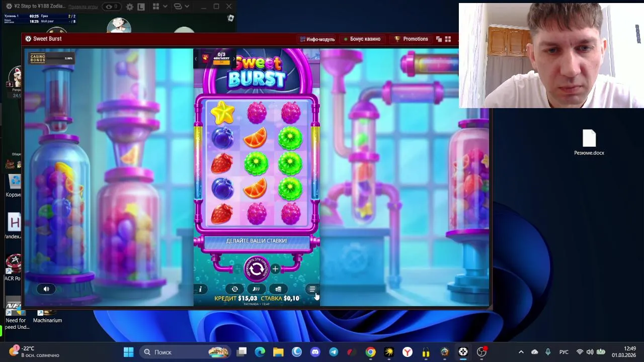Image resolution: width=644 pixels, height=362 pixels.
Task: Toggle turbo spin speed button
Action: coord(256,289)
